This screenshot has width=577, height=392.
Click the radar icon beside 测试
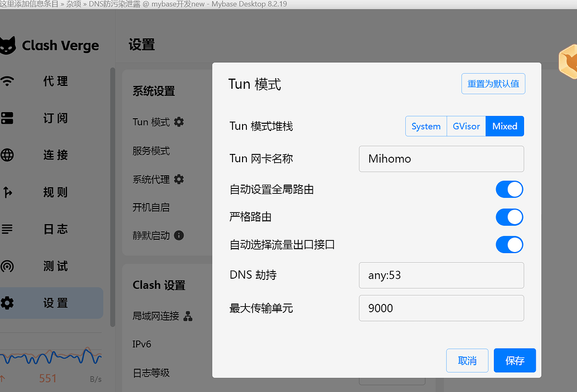coord(7,266)
